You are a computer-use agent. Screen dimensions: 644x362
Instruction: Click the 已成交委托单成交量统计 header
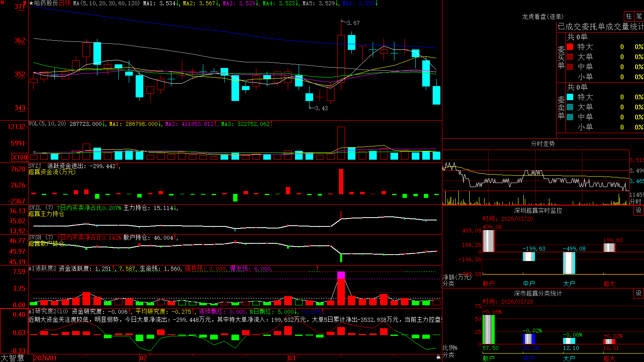click(x=601, y=27)
